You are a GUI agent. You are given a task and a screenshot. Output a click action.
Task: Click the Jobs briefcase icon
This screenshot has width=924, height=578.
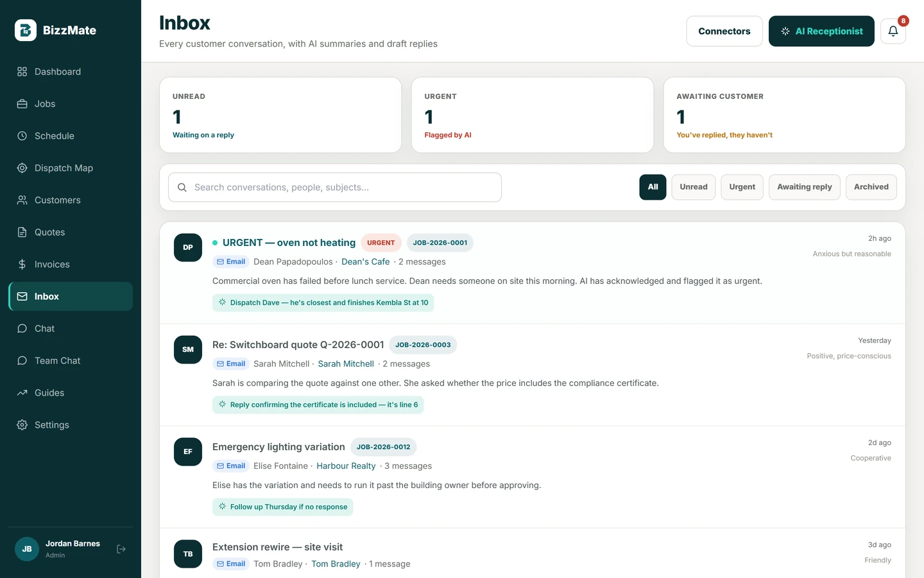click(x=22, y=104)
